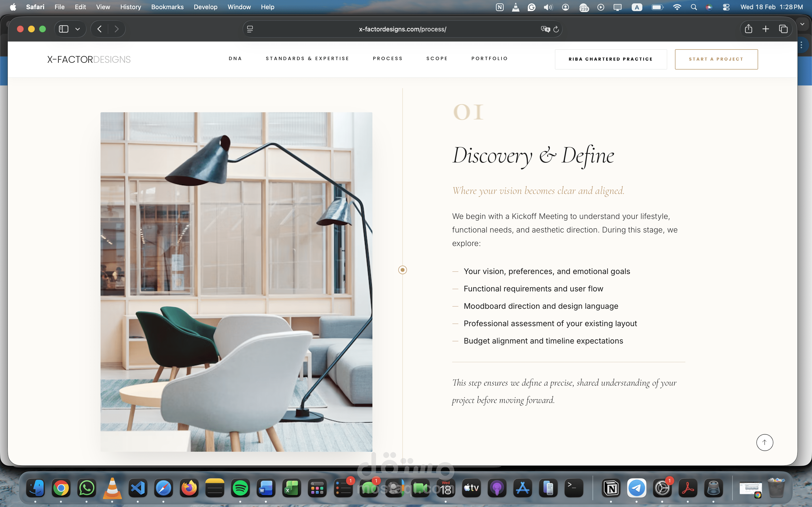Open the Portfolio navigation link
This screenshot has width=812, height=507.
tap(489, 58)
